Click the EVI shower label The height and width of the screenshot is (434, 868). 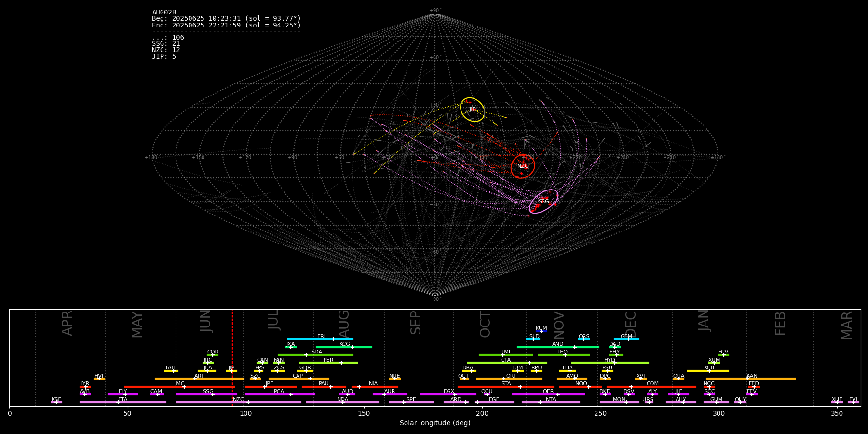(x=853, y=399)
